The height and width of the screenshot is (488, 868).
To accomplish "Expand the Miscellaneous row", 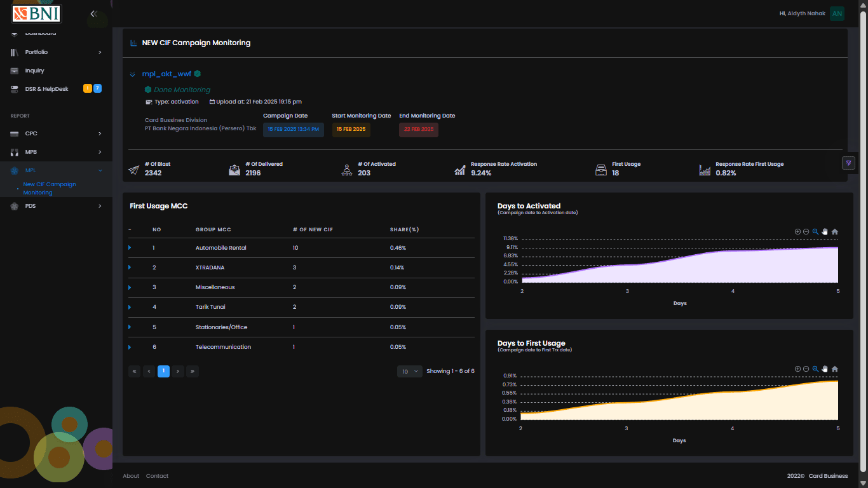I will [130, 287].
